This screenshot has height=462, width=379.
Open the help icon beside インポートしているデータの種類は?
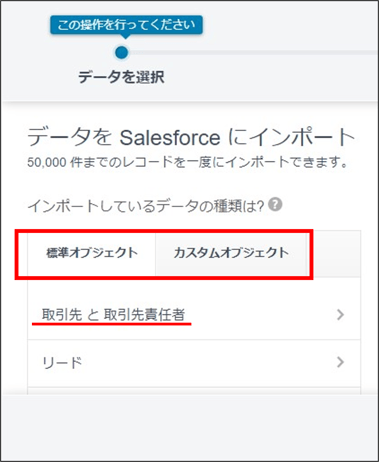(275, 204)
